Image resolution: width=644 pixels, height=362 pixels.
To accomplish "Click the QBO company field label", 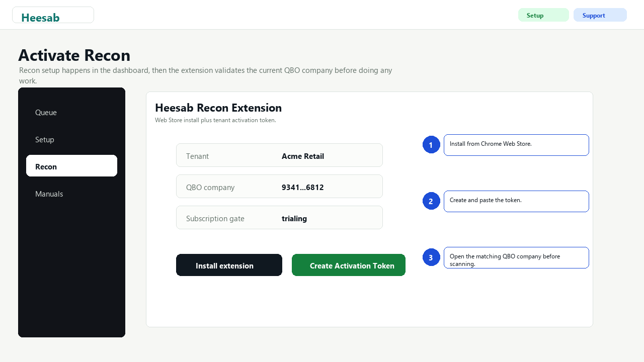I will tap(210, 187).
